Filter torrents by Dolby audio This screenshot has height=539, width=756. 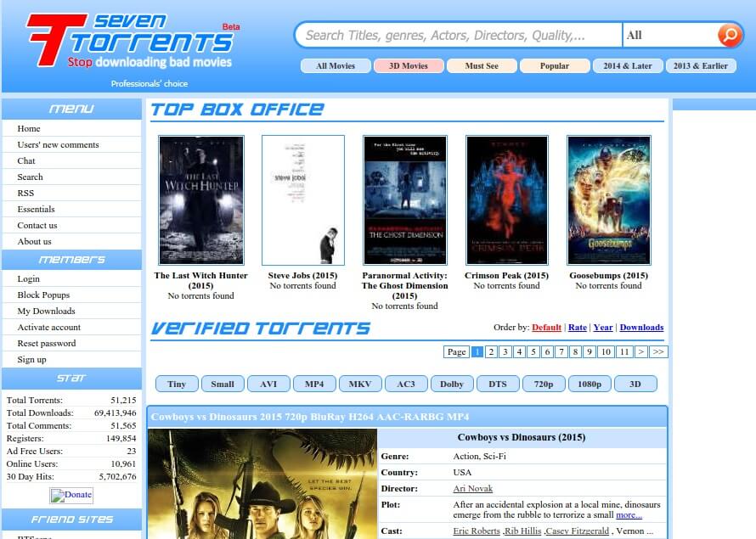[452, 384]
